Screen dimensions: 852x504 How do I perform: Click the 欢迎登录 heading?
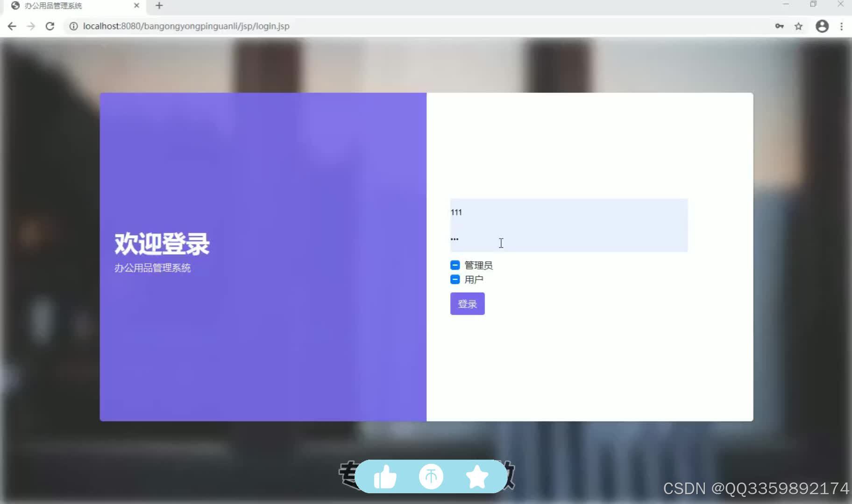pyautogui.click(x=162, y=244)
